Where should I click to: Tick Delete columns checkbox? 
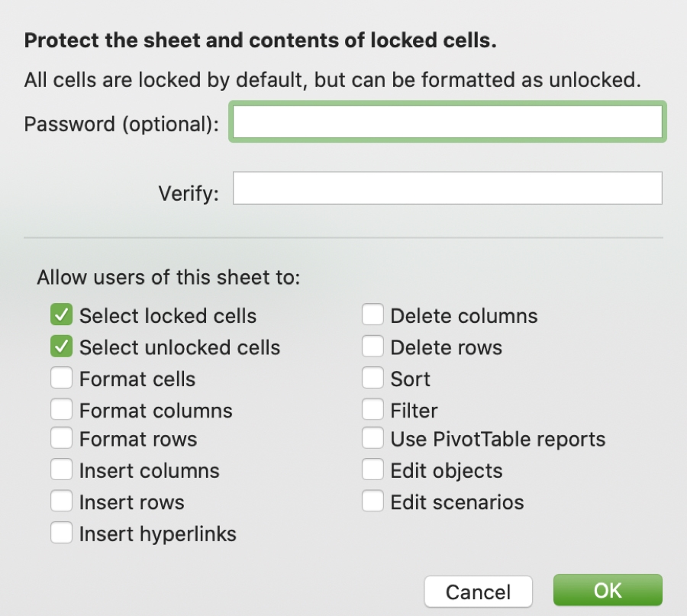tap(373, 314)
